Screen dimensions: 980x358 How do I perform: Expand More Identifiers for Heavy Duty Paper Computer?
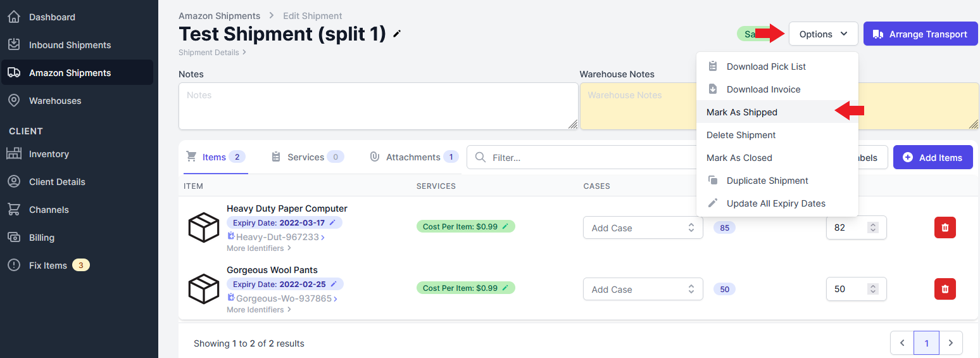[x=259, y=248]
